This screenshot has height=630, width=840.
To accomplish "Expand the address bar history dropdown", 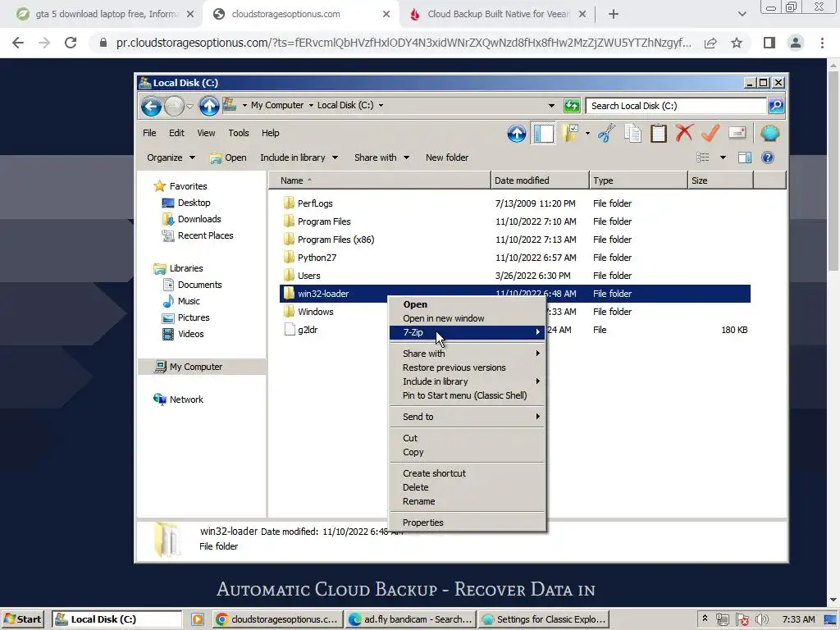I will coord(551,106).
